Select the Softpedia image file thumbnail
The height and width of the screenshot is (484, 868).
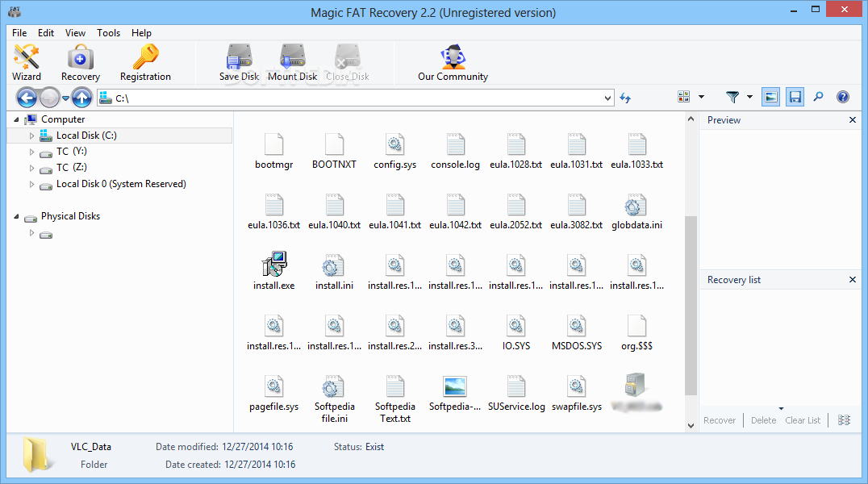pyautogui.click(x=455, y=393)
